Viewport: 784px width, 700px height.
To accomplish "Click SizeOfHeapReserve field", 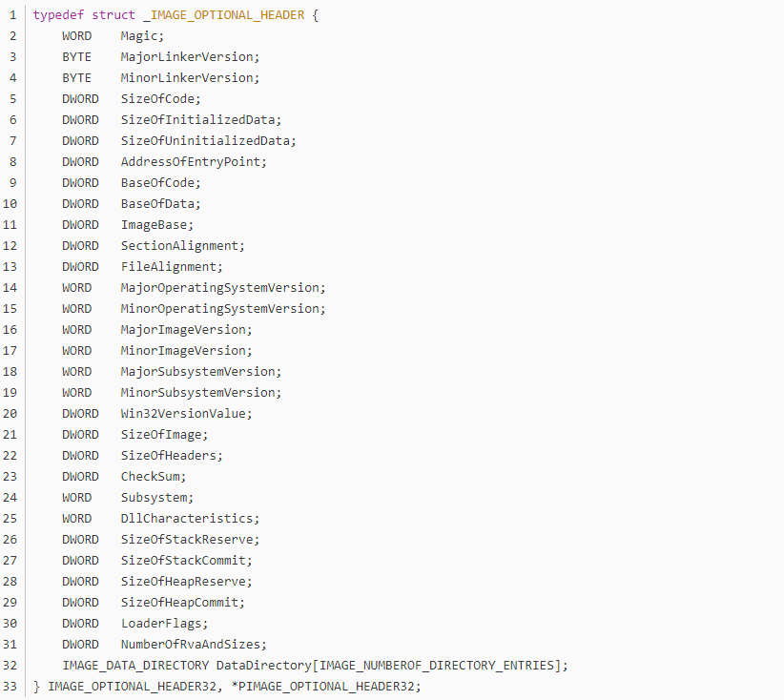I will (x=183, y=582).
